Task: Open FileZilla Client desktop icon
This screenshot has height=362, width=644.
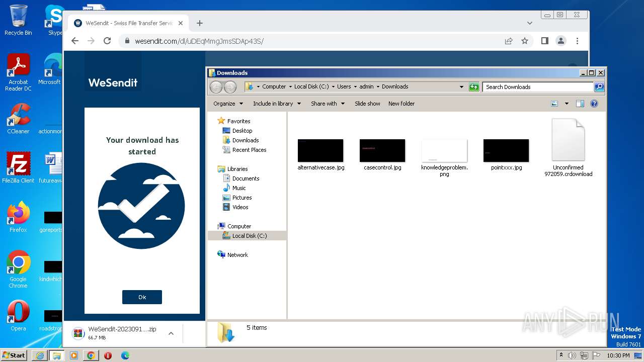Action: [18, 168]
